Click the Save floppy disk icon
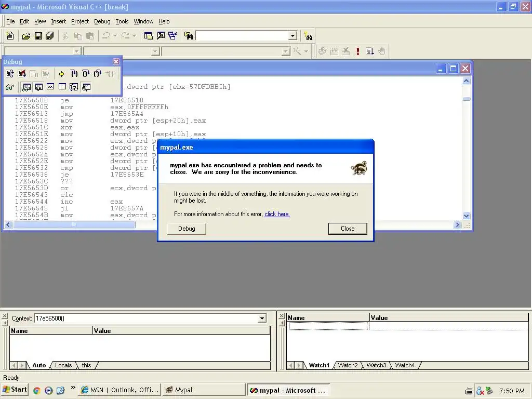This screenshot has width=532, height=399. click(38, 36)
